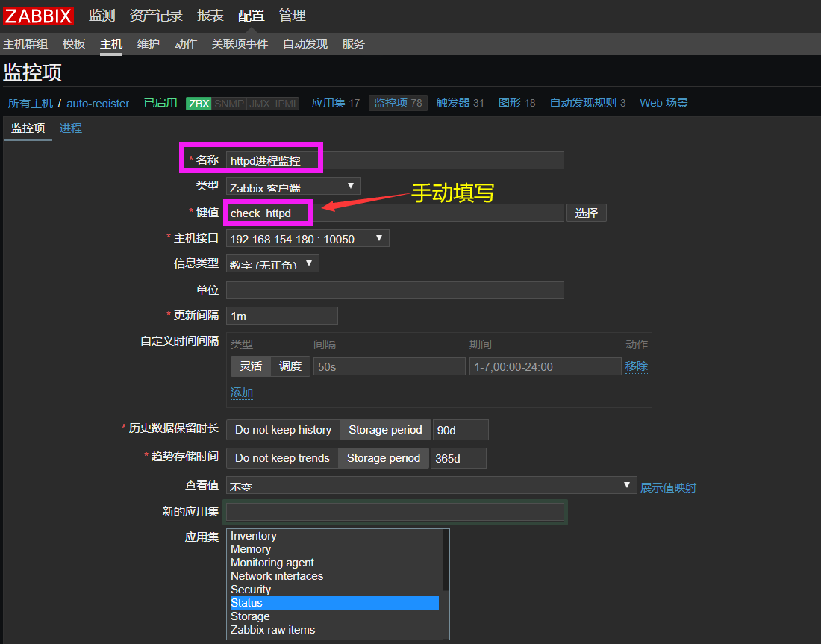Click the SNMP availability badge
Image resolution: width=821 pixels, height=644 pixels.
coord(229,104)
